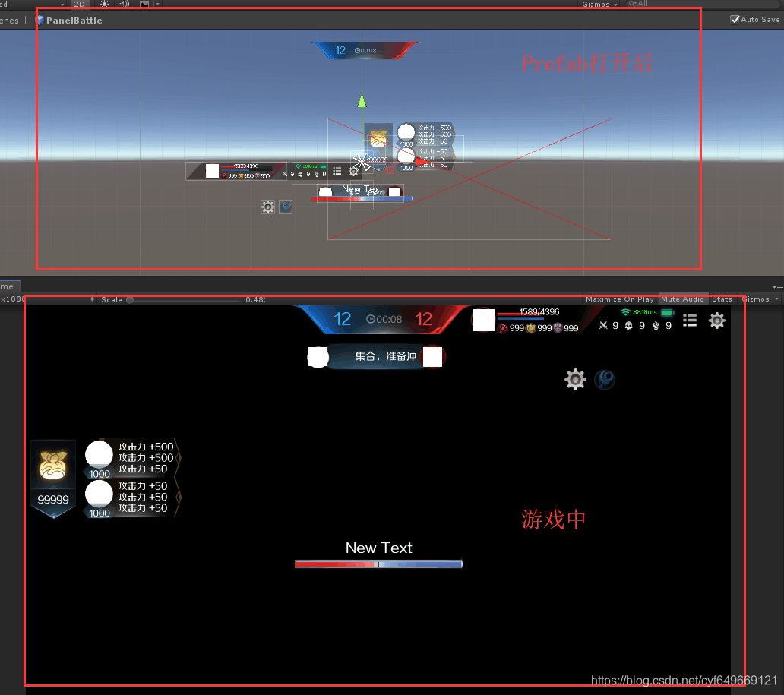Toggle Mute Audio
784x695 pixels.
682,299
